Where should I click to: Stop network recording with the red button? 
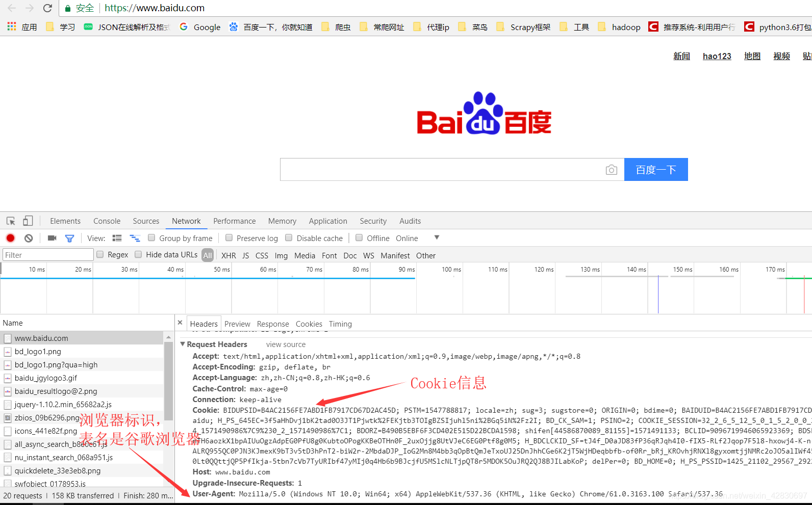click(x=11, y=238)
